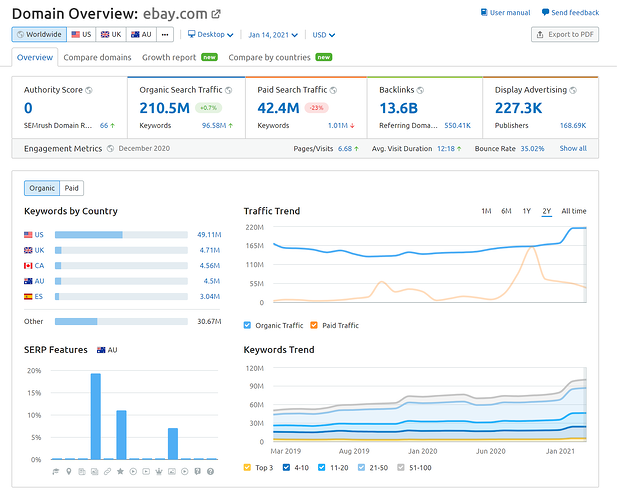The width and height of the screenshot is (624, 494).
Task: Toggle the Paid Traffic checkbox
Action: coord(314,325)
